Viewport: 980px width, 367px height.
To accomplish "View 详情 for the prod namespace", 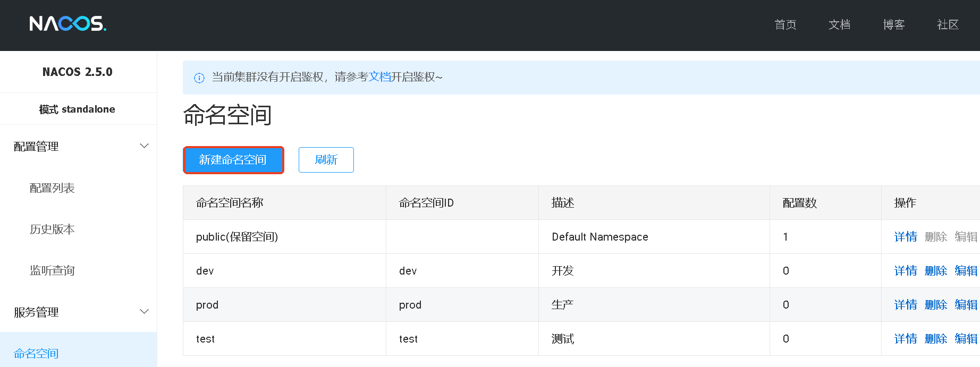I will (906, 305).
